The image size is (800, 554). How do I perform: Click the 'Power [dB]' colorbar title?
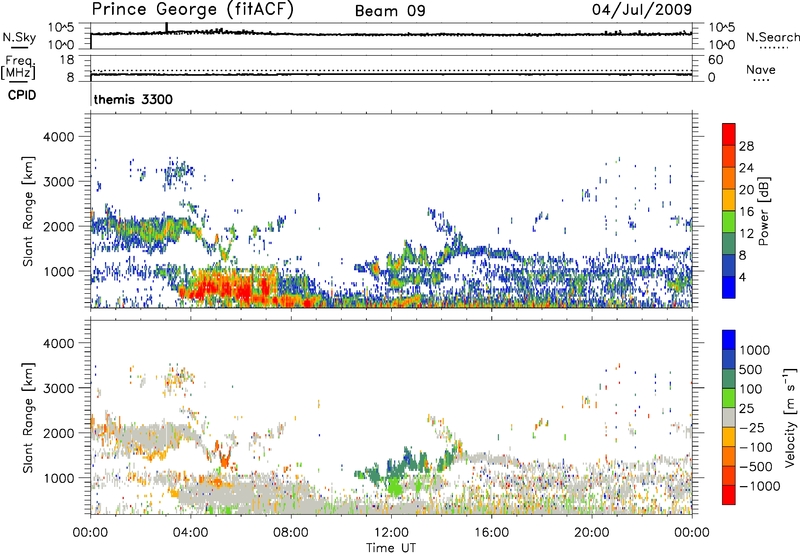763,211
